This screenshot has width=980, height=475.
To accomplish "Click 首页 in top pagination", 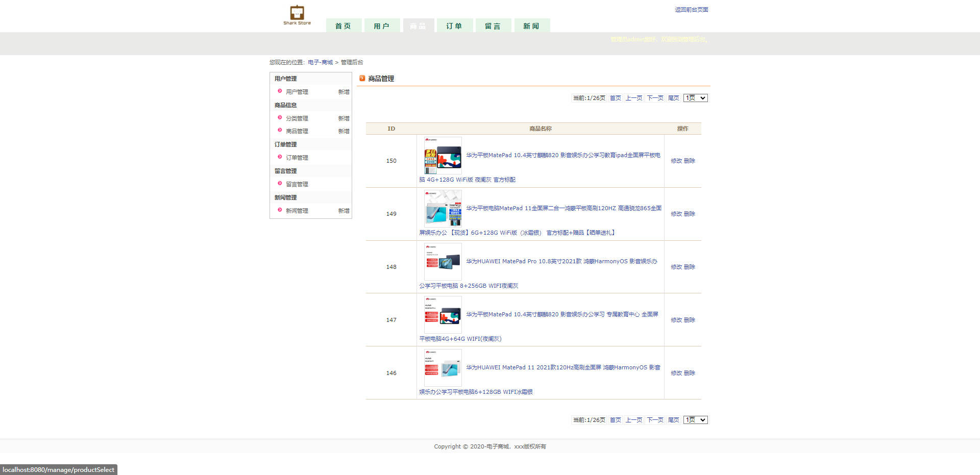I will point(616,98).
